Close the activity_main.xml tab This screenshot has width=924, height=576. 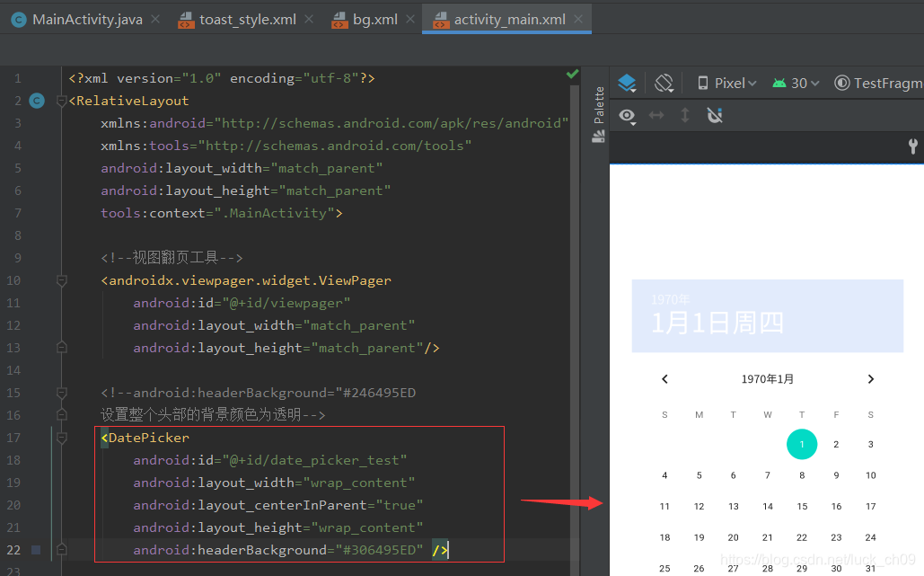click(x=578, y=20)
